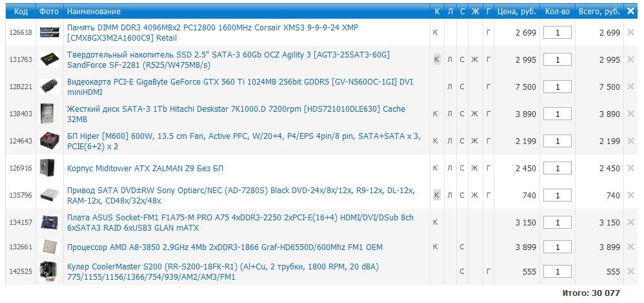
Task: Click the Кол-во column header
Action: [558, 12]
